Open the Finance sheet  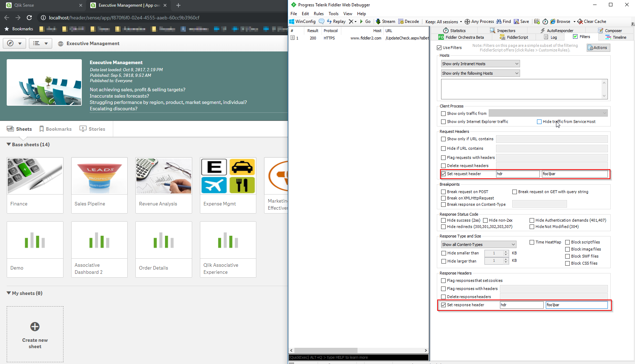click(x=35, y=185)
